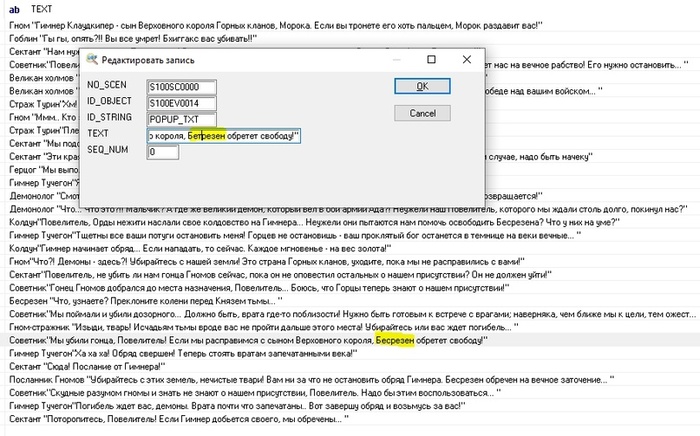
Task: Select row 'Сектант"Повелитель, не убить ли нам гонца'
Action: pyautogui.click(x=350, y=274)
